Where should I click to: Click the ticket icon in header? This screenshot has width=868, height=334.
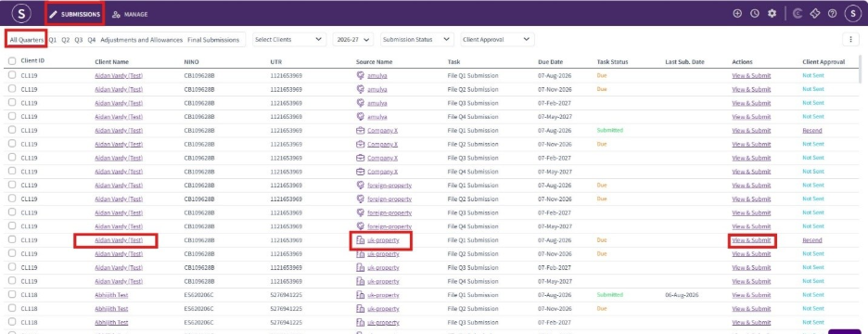tap(814, 14)
